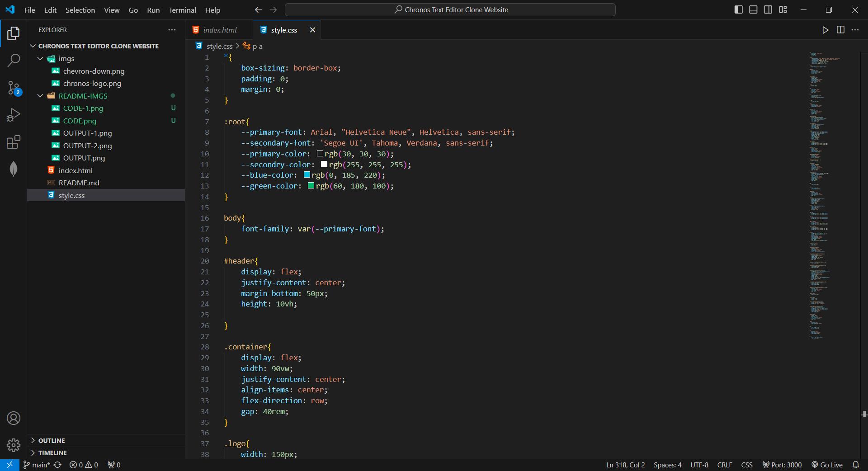
Task: Change CRLF end of line sequence
Action: point(725,465)
